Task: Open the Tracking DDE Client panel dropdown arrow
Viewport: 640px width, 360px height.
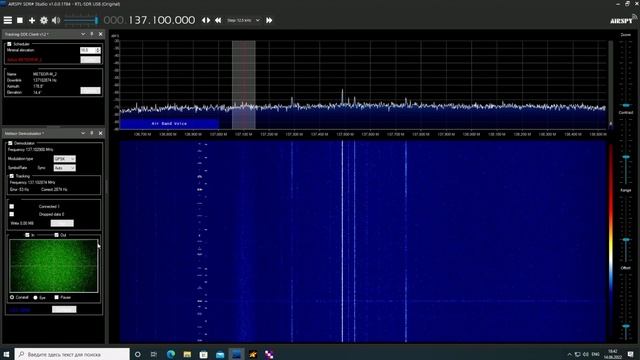Action: point(83,34)
